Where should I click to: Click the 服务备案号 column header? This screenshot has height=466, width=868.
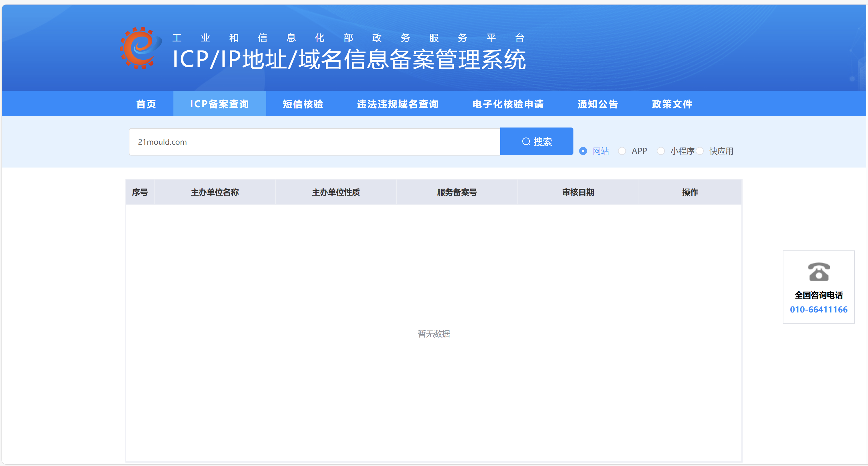click(457, 192)
